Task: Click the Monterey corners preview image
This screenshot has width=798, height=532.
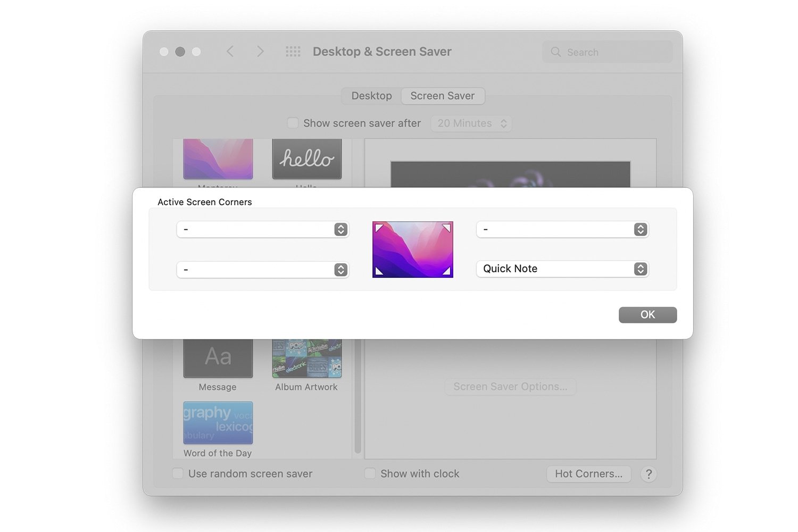Action: click(413, 250)
